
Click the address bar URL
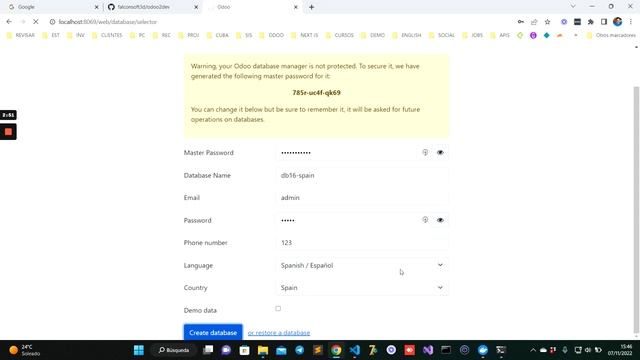point(108,22)
